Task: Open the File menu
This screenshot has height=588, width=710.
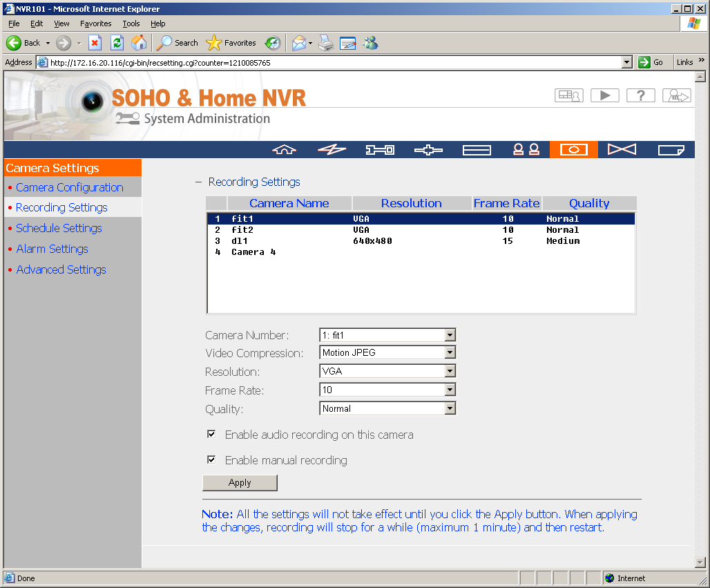Action: [14, 23]
